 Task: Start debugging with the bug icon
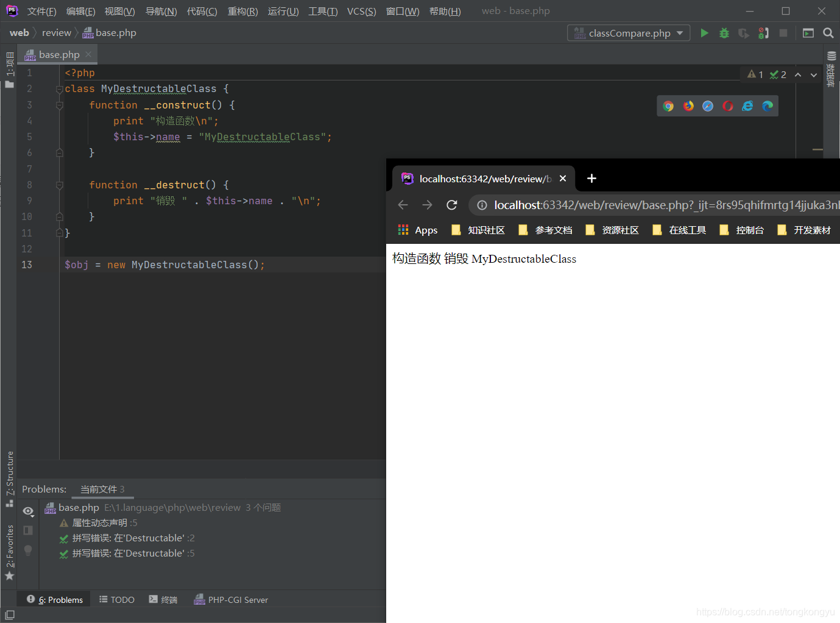click(x=724, y=33)
